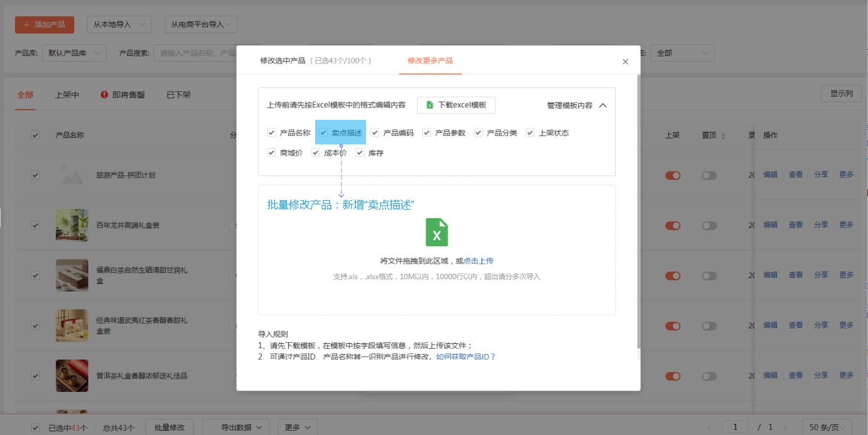Open the 从本地导入 dropdown

click(119, 25)
